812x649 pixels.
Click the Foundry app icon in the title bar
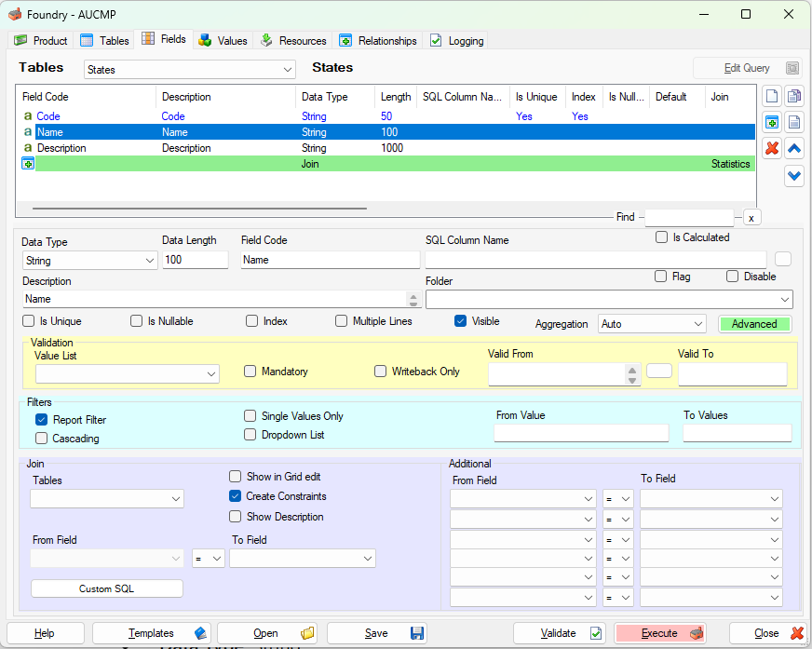point(15,15)
